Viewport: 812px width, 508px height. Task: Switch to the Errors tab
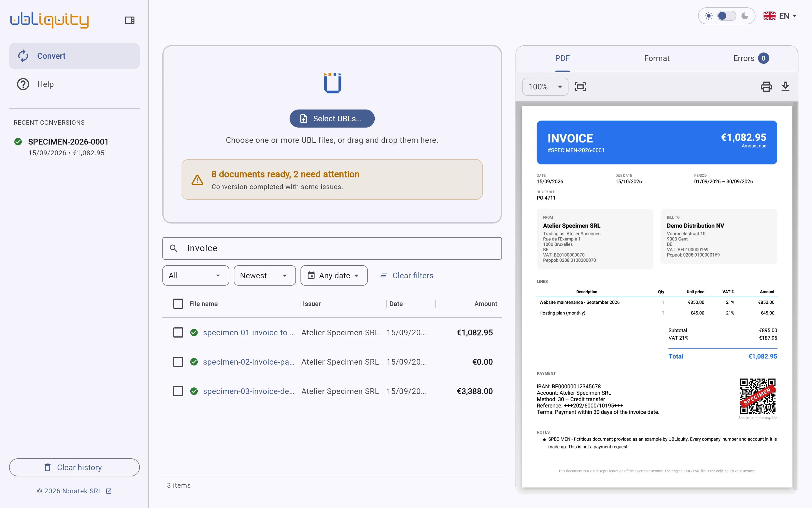[x=751, y=58]
